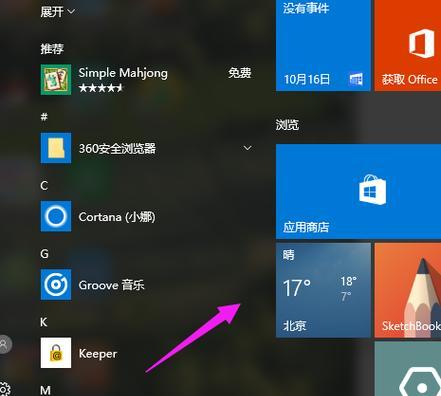Click the Cortana (小娜) text
Viewport: 441px width, 396px height.
[x=117, y=217]
